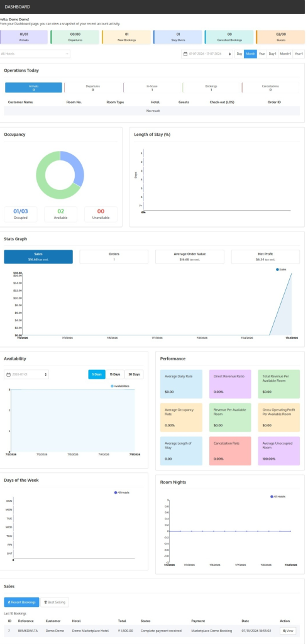Screen dimensions: 308x644
Task: Select the Orders stats graph tab
Action: coord(114,257)
